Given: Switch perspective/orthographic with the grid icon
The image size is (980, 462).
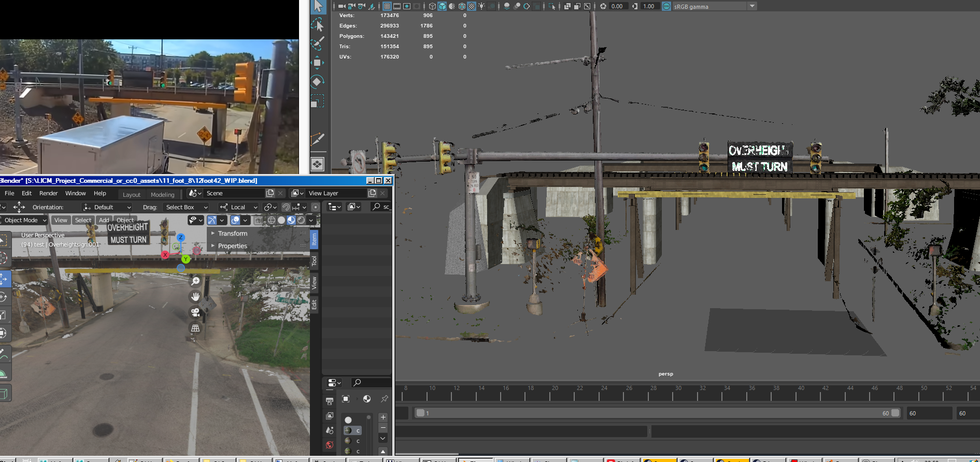Looking at the screenshot, I should [x=195, y=328].
